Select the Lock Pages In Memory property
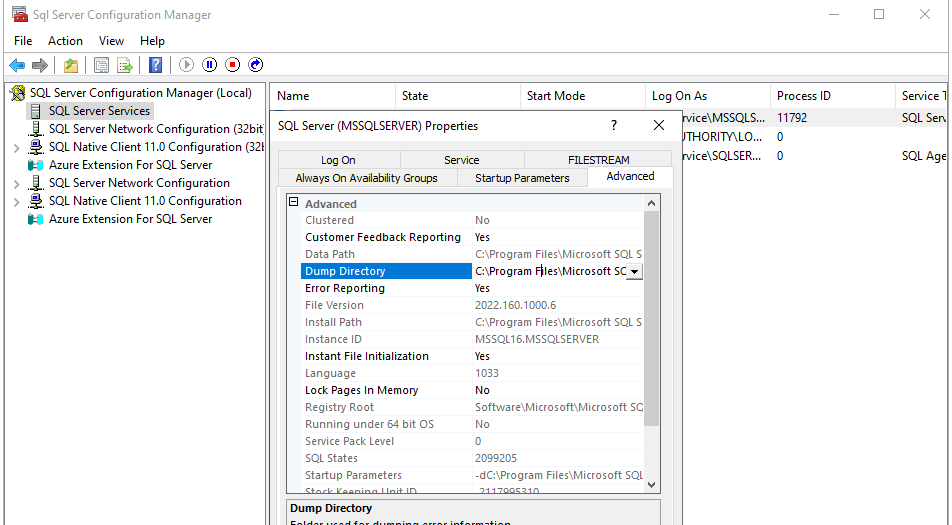This screenshot has width=952, height=525. (472, 390)
